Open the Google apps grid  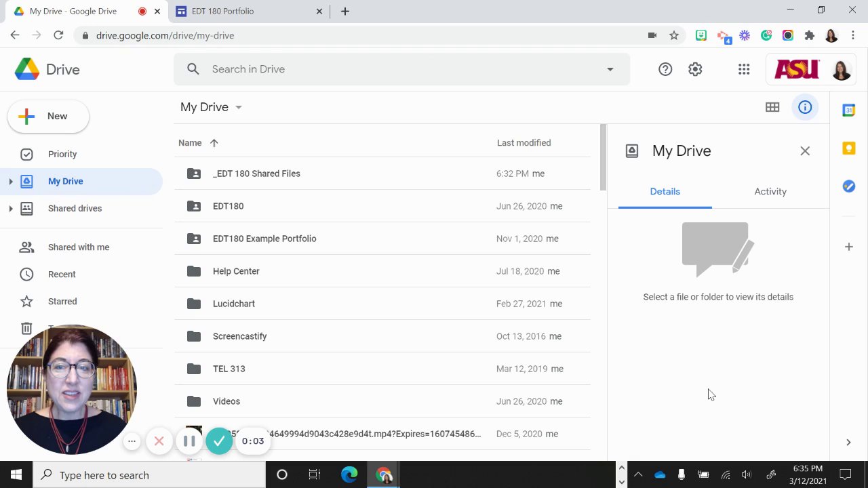click(744, 69)
